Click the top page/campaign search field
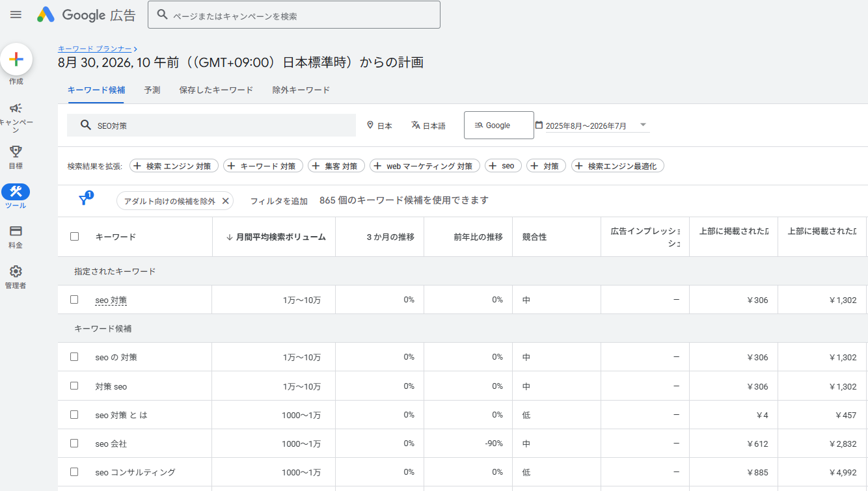The height and width of the screenshot is (491, 868). pyautogui.click(x=294, y=15)
